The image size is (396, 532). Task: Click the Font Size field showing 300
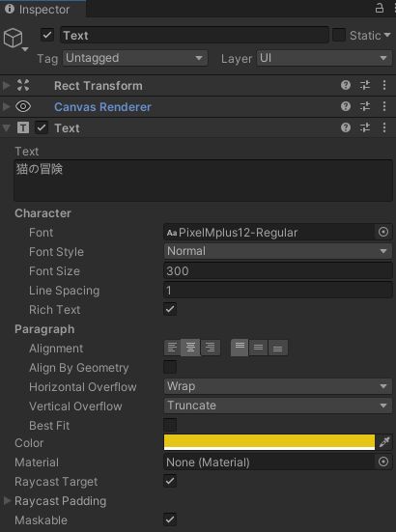click(x=278, y=270)
